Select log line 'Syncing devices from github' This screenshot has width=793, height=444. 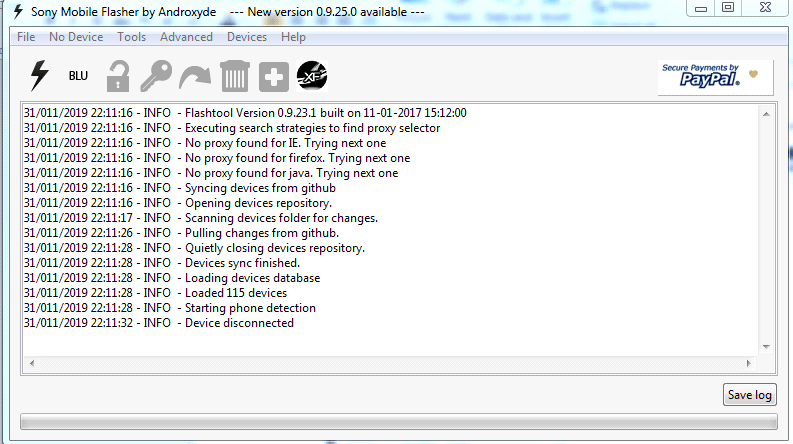[x=180, y=188]
